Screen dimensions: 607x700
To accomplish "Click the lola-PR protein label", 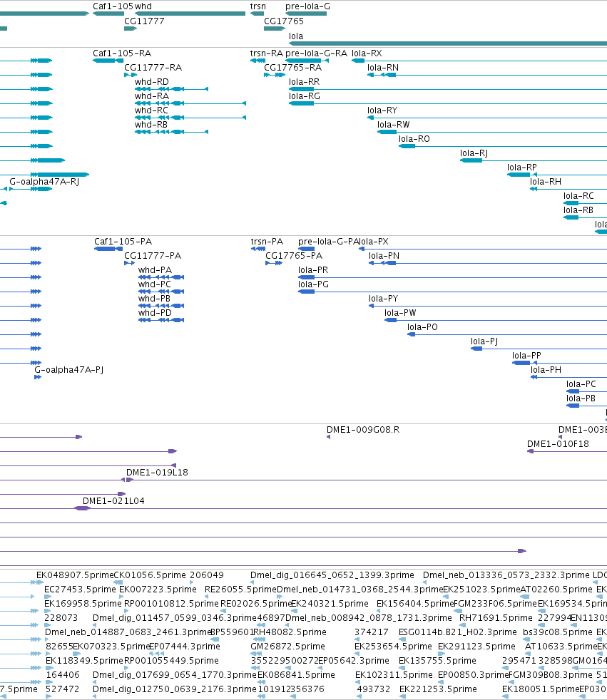I will [x=313, y=271].
